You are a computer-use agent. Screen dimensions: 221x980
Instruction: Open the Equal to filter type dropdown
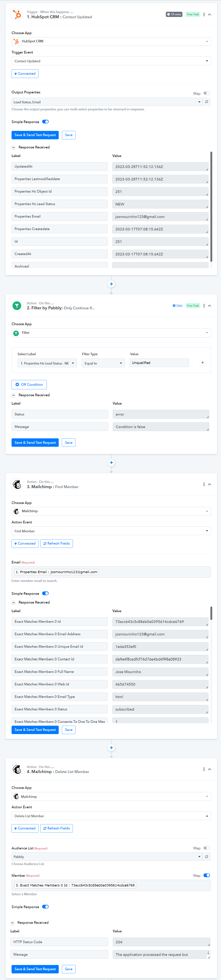pos(103,363)
